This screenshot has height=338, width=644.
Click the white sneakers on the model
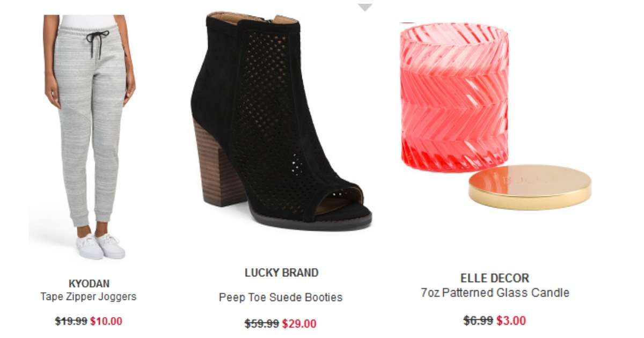click(100, 246)
